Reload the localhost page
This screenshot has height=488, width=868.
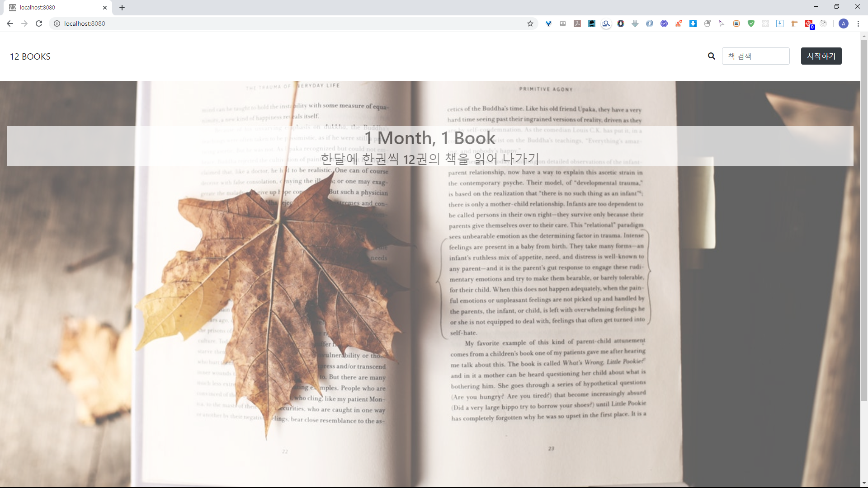pyautogui.click(x=39, y=23)
